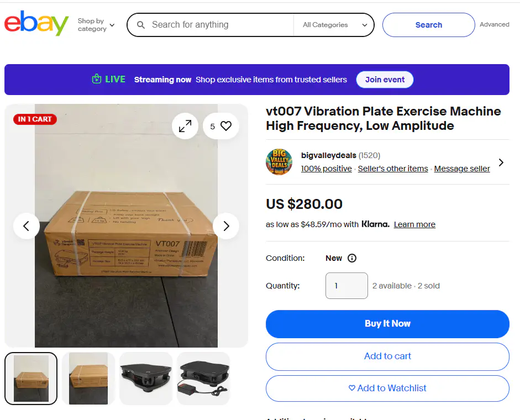Open the Shop by category dropdown
520x420 pixels.
point(96,25)
